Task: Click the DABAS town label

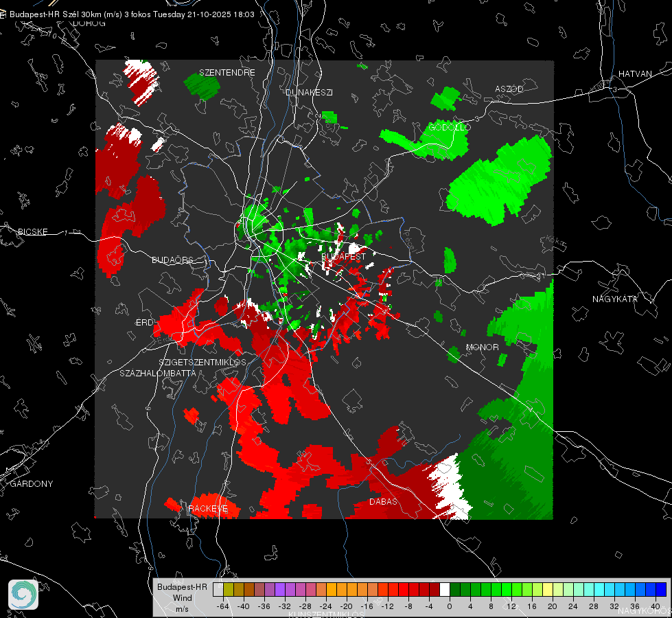Action: click(383, 501)
